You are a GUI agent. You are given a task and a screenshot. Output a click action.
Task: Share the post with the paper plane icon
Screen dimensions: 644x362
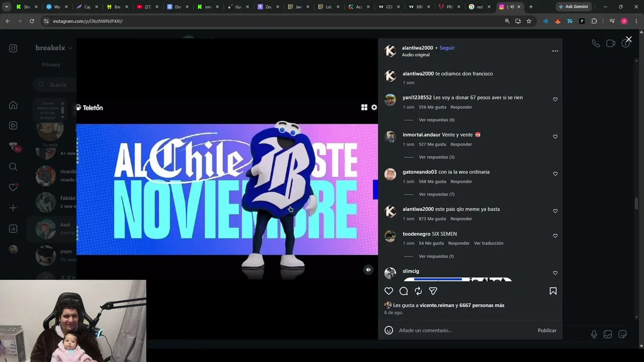tap(433, 291)
